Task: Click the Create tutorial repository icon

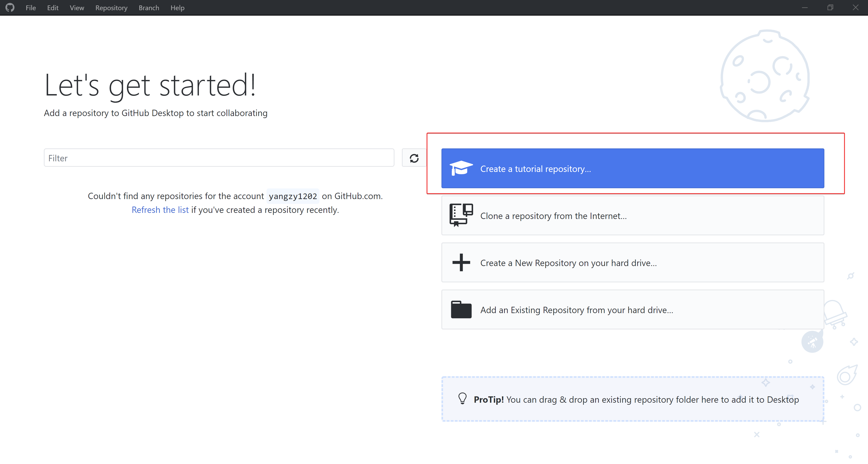Action: [x=459, y=168]
